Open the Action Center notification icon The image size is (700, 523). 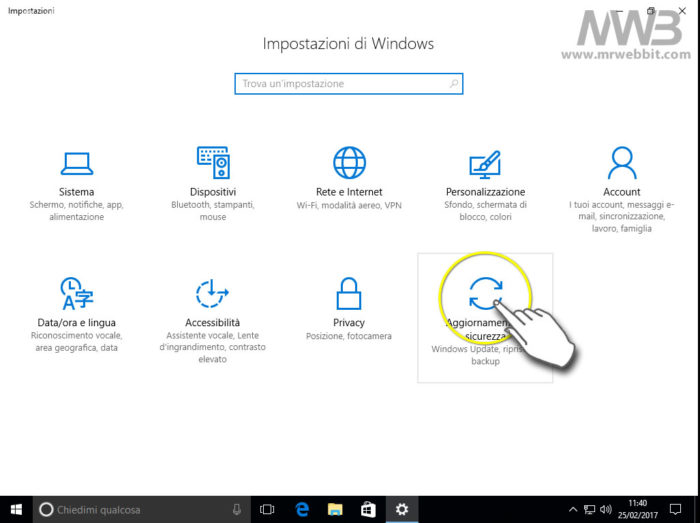[x=675, y=510]
